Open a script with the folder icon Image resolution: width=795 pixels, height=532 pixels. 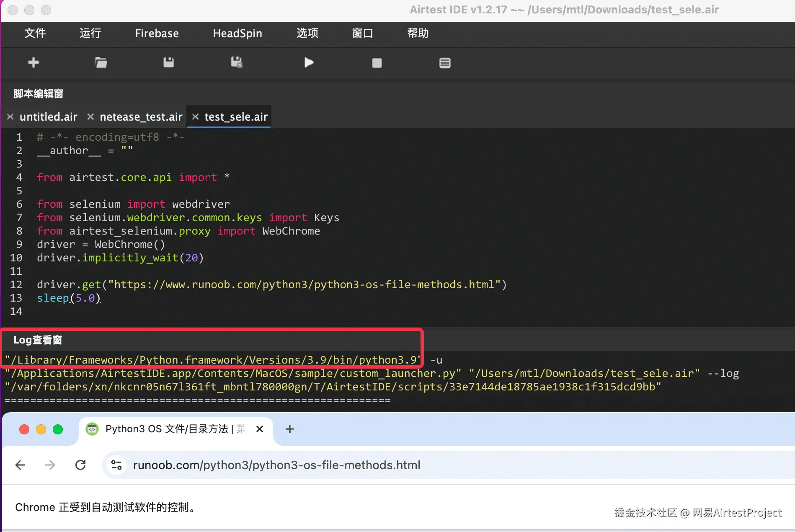[101, 62]
